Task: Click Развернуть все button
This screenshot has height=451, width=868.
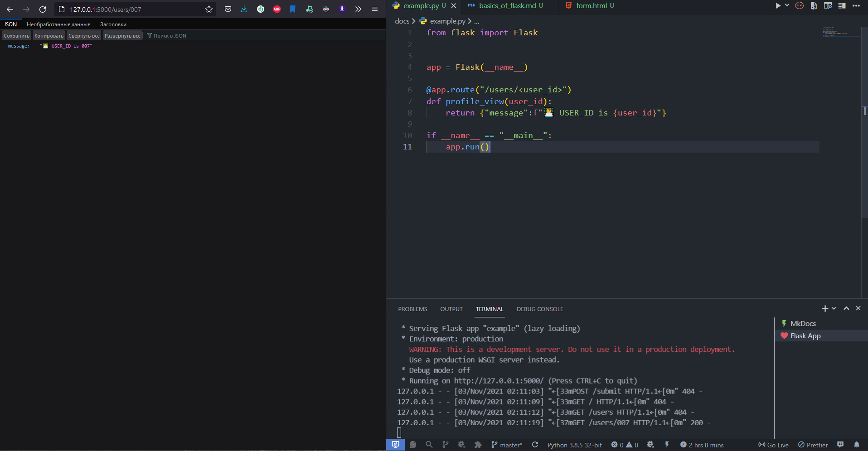Action: 122,36
